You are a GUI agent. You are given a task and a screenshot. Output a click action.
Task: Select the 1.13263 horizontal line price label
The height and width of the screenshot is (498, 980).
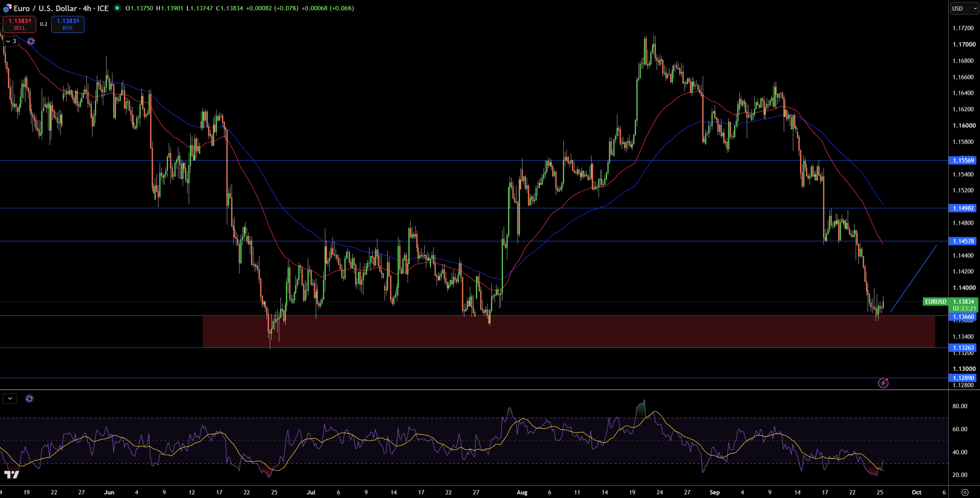[963, 347]
